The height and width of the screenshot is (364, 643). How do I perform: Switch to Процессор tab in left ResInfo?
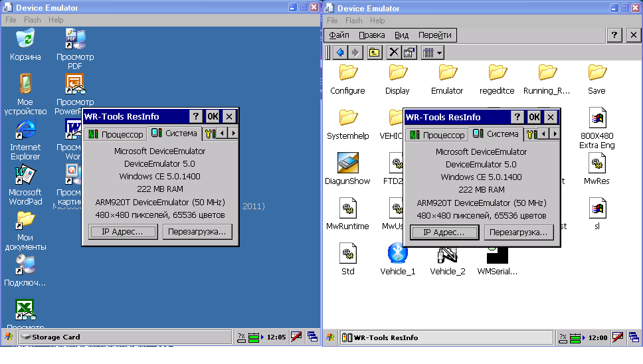click(116, 134)
